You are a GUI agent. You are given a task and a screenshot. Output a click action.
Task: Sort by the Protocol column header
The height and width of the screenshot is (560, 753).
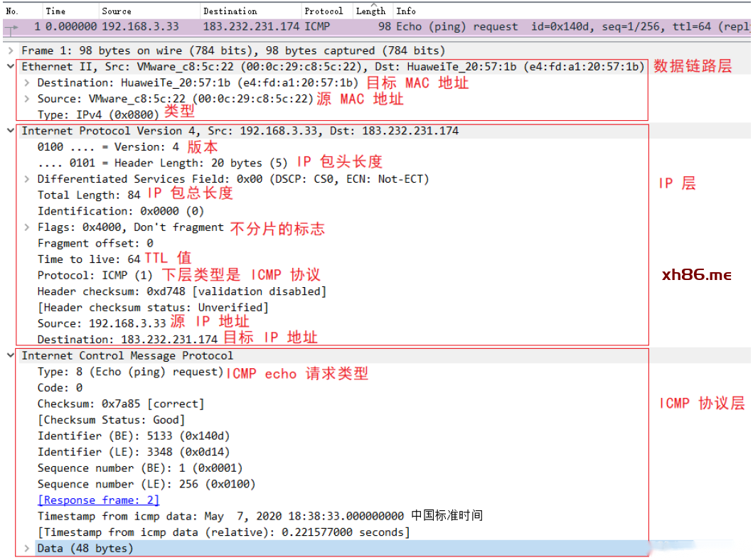pos(324,11)
